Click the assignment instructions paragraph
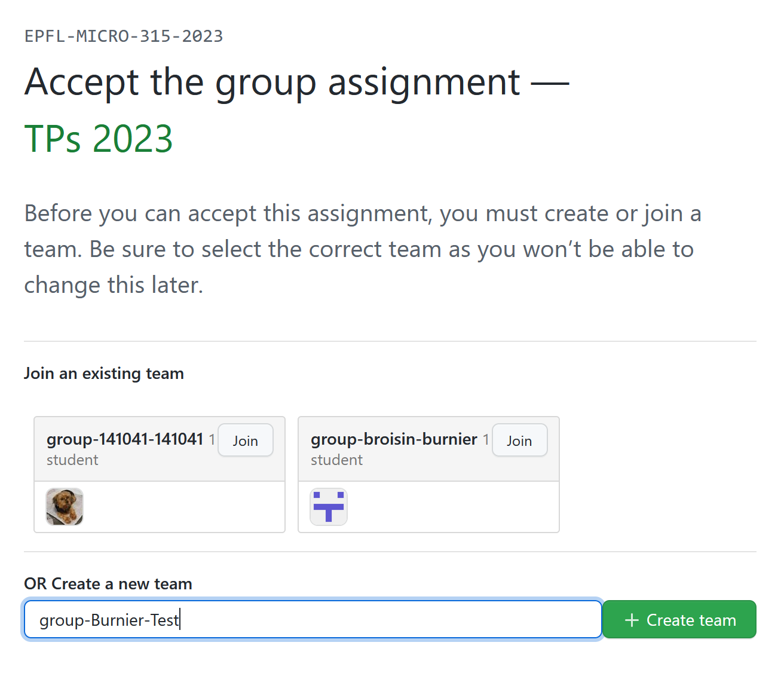Screen dimensions: 784x673 [362, 249]
